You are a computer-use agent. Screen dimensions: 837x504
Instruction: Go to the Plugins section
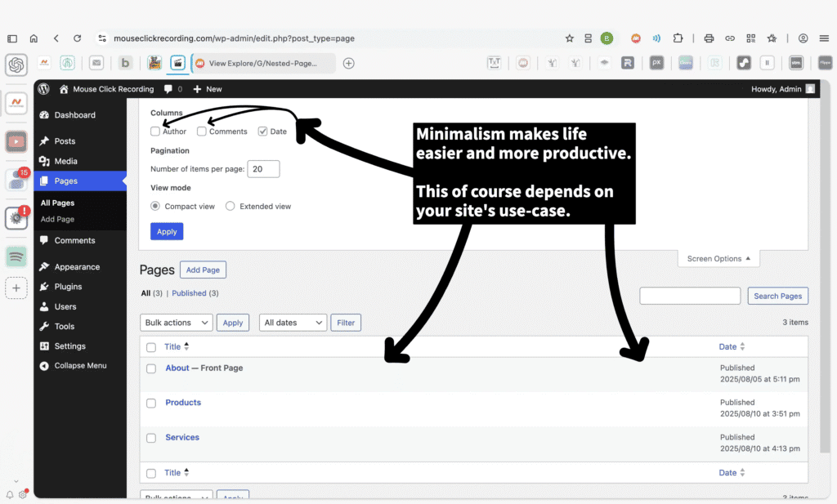(68, 287)
